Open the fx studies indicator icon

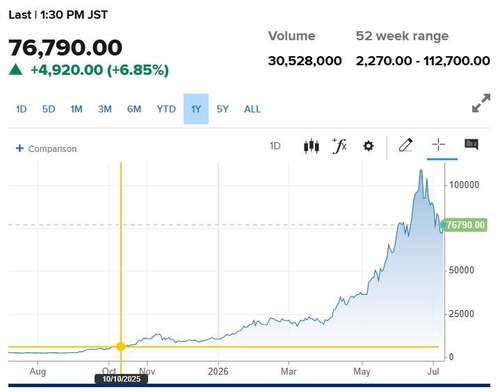click(340, 146)
